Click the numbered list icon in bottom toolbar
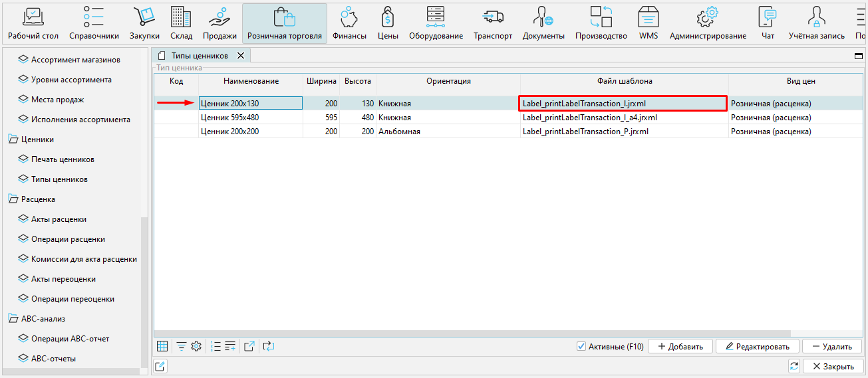Screen dimensions: 868x378 216,346
